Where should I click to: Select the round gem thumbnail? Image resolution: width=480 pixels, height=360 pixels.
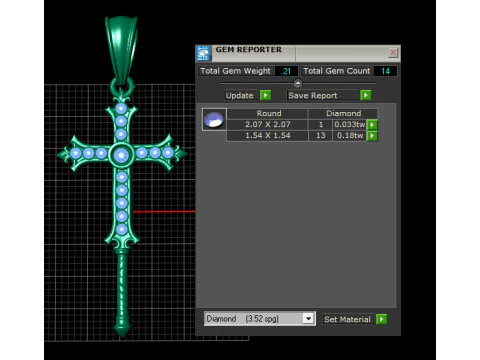[214, 119]
